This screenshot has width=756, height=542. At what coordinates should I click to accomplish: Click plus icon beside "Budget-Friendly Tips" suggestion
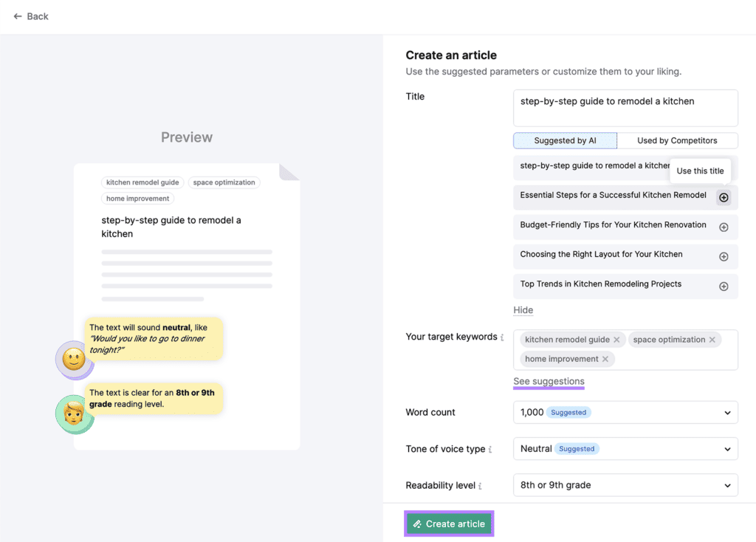[722, 227]
